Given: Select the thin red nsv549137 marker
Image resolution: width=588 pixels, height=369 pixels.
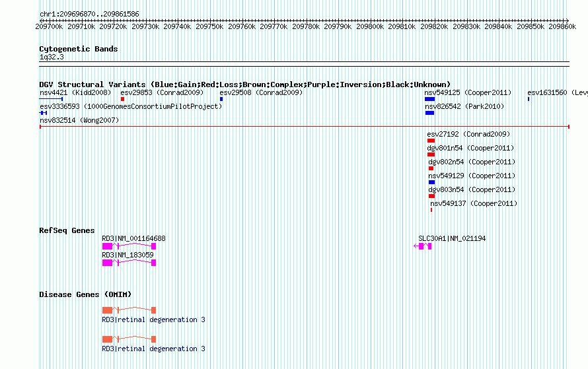Looking at the screenshot, I should 431,210.
